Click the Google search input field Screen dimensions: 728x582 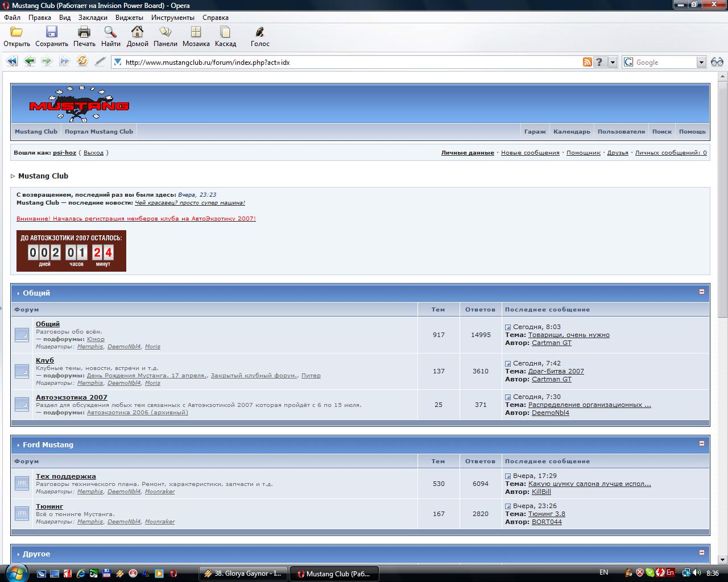point(664,63)
